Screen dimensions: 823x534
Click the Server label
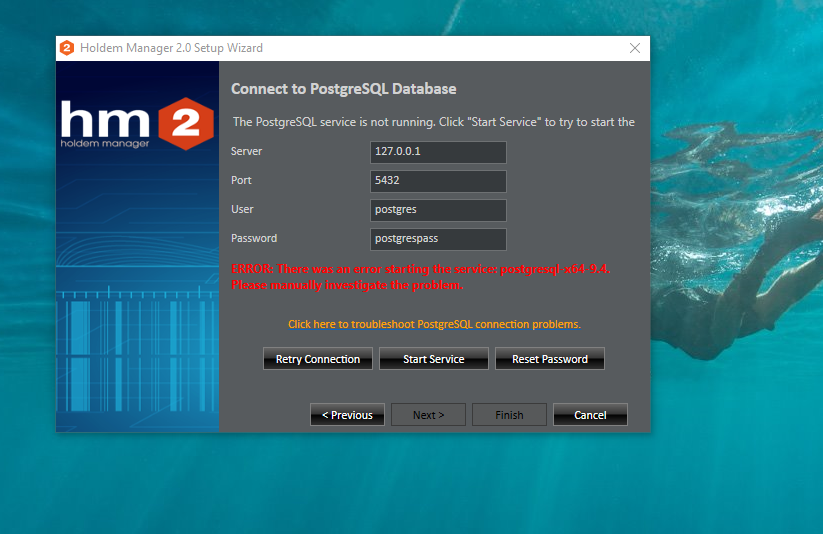pos(246,151)
